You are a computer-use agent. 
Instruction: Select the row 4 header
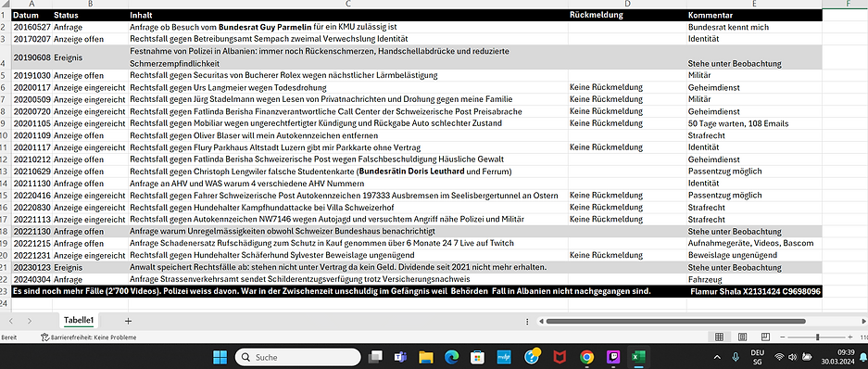click(x=6, y=57)
